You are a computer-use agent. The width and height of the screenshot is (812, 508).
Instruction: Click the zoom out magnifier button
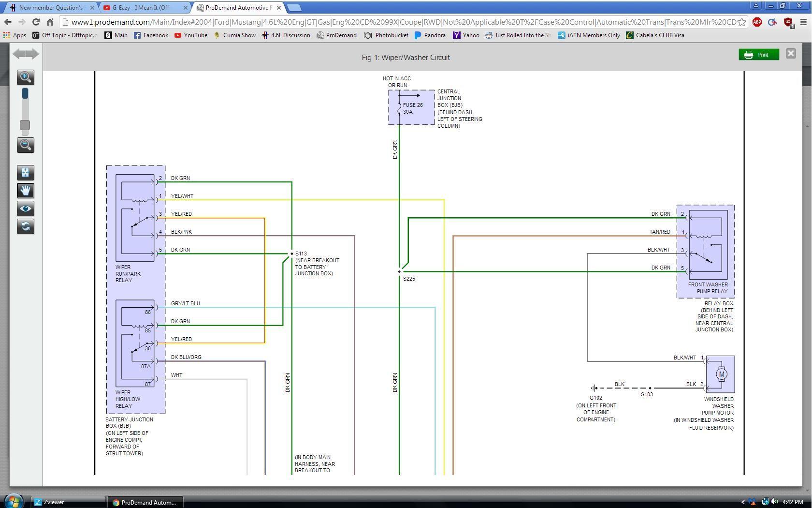26,145
